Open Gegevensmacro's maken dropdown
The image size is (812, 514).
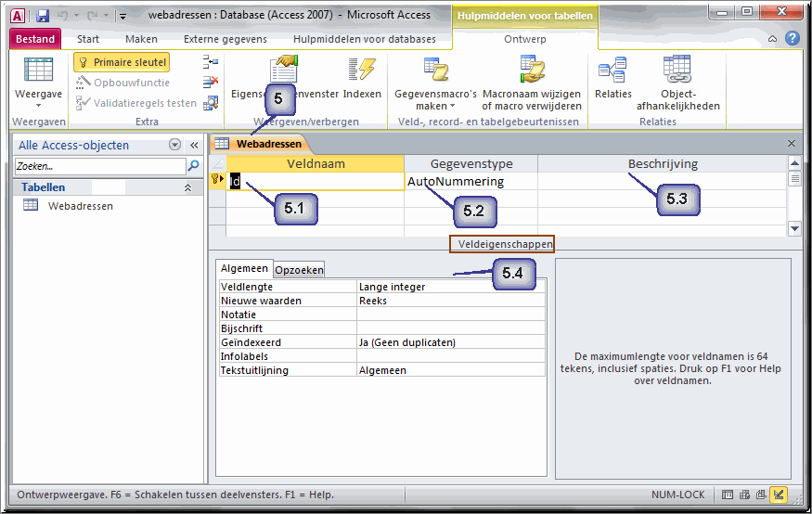(x=435, y=99)
